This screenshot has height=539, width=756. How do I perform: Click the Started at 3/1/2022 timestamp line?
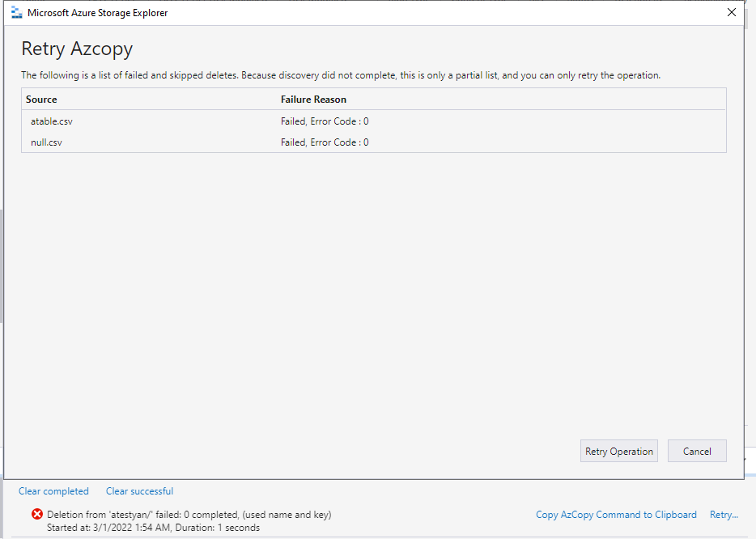pos(153,528)
